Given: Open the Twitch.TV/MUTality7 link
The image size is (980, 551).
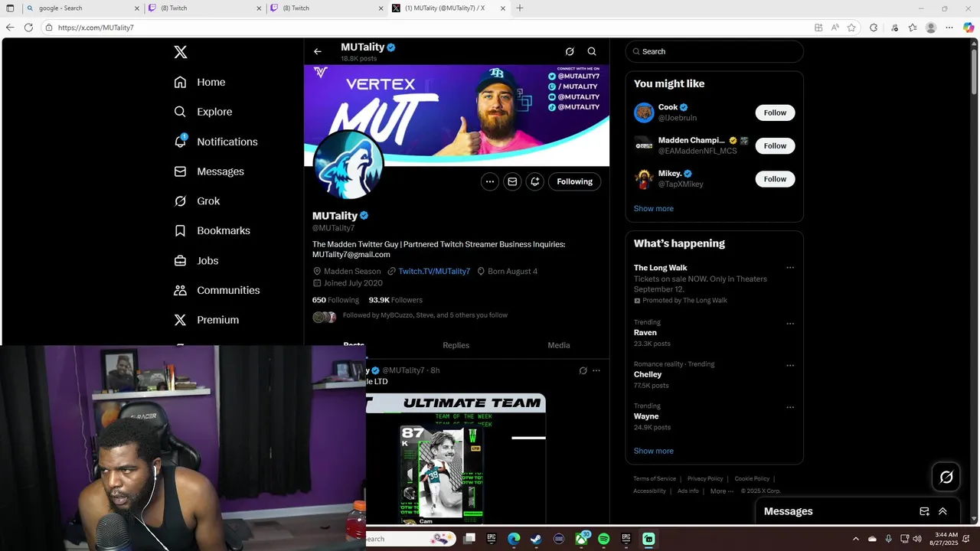Looking at the screenshot, I should (x=434, y=271).
